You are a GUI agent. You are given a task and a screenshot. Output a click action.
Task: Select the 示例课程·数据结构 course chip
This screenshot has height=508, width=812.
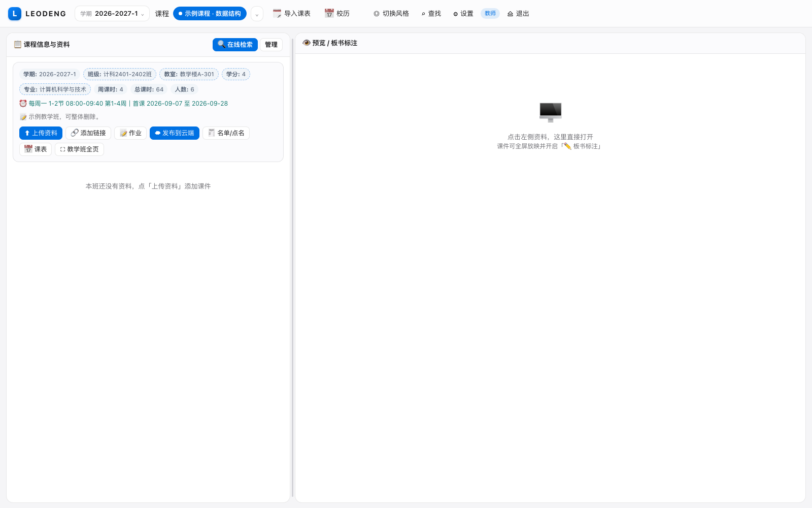coord(210,14)
